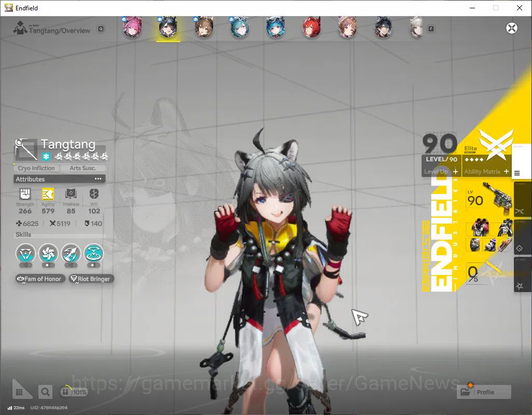Open the round grey gear slot
The image size is (532, 415).
pos(474,244)
